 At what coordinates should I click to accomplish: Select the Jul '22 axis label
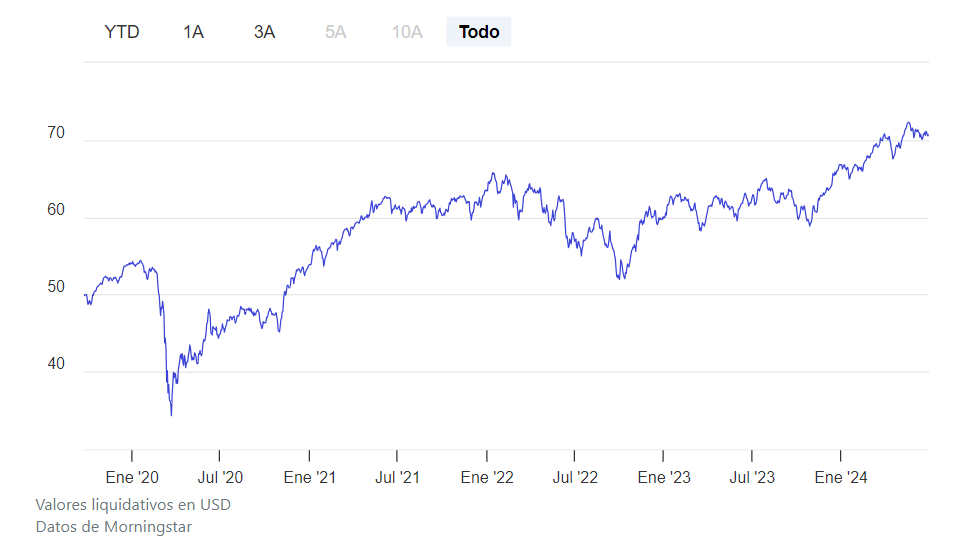pos(574,478)
